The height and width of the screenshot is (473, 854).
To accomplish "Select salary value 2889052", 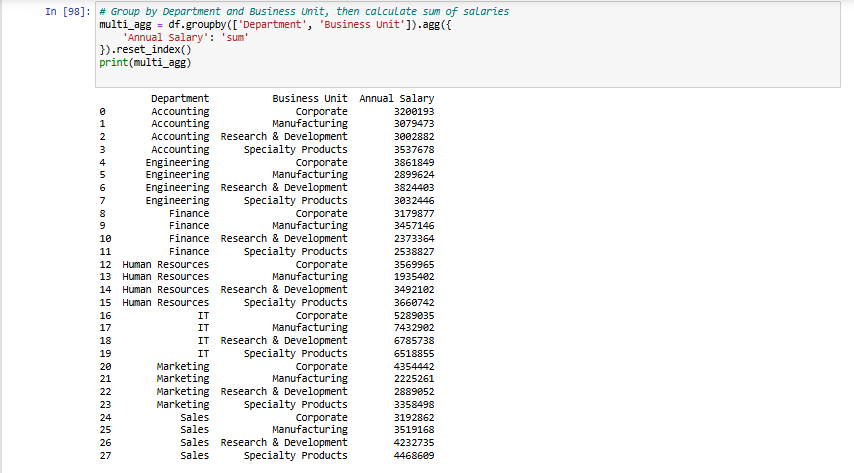I will (414, 392).
